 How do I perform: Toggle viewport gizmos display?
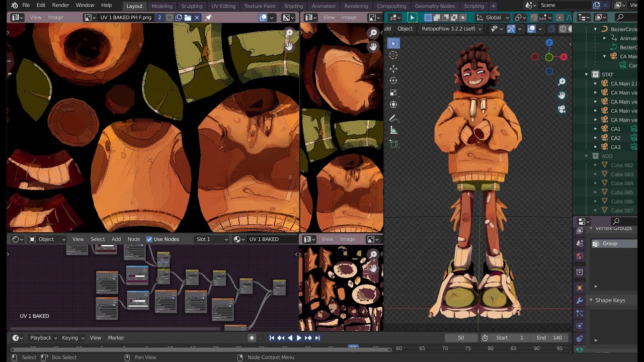click(x=511, y=29)
